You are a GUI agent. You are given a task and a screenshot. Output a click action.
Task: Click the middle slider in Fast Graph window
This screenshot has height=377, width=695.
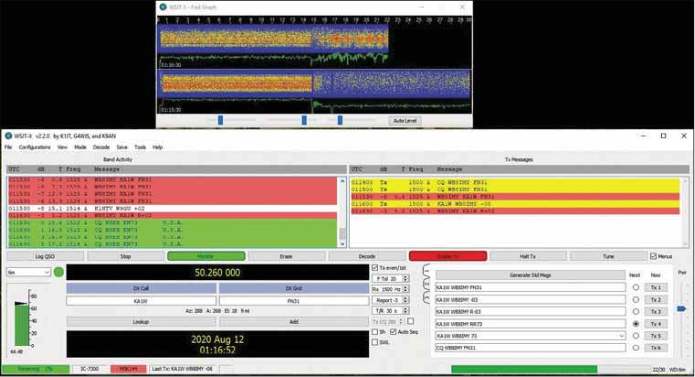[x=304, y=120]
